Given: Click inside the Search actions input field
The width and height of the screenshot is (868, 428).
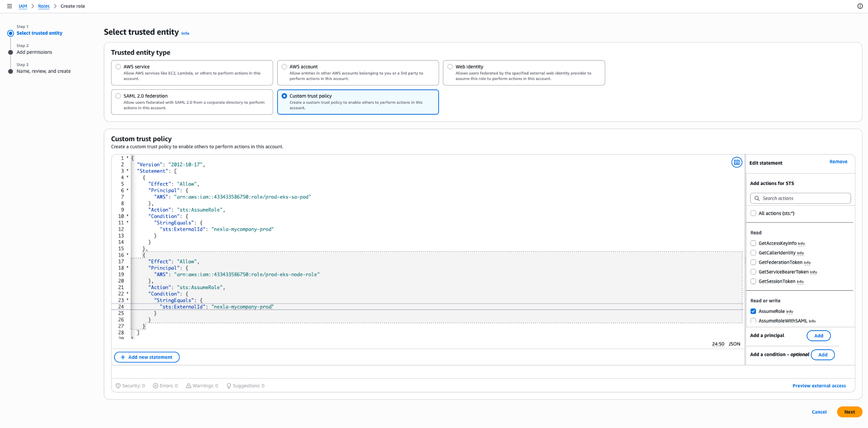Looking at the screenshot, I should click(801, 198).
